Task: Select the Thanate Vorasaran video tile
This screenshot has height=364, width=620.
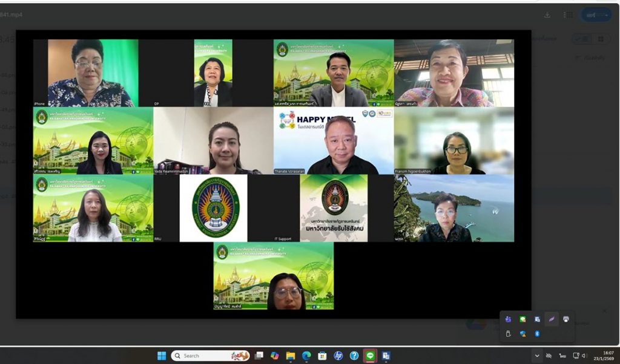Action: point(334,141)
